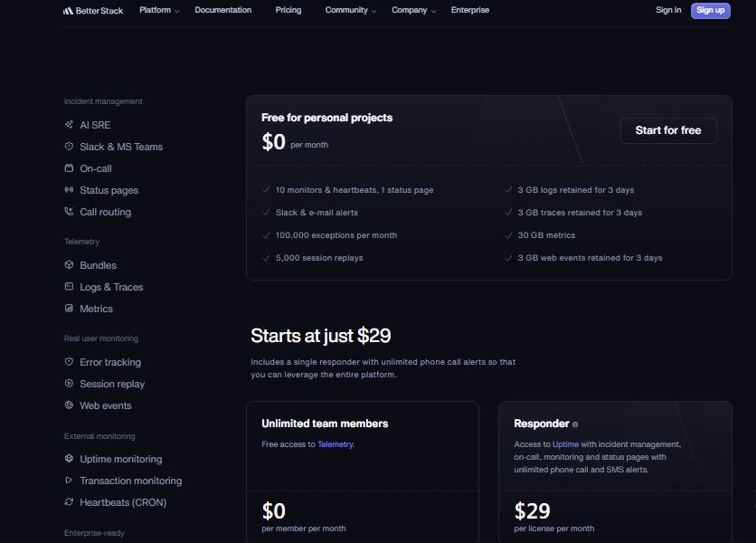Expand the Community menu chevron
Viewport: 756px width, 543px height.
tap(373, 11)
